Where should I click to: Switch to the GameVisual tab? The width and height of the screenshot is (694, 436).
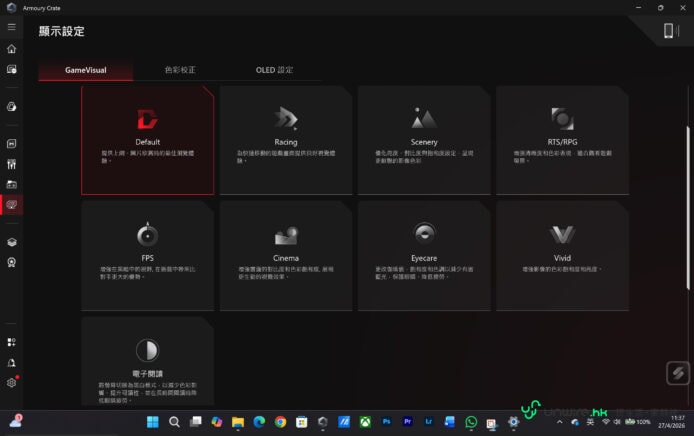pyautogui.click(x=85, y=70)
